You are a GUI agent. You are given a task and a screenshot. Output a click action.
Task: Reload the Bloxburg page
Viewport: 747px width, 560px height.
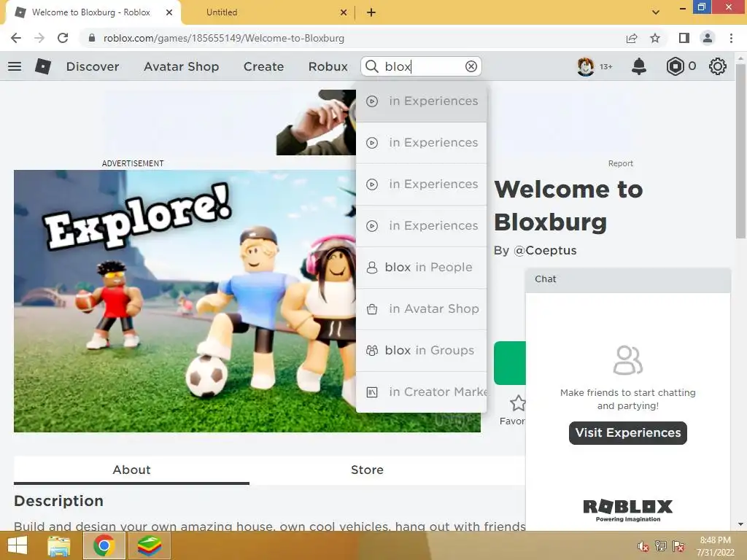click(x=63, y=38)
